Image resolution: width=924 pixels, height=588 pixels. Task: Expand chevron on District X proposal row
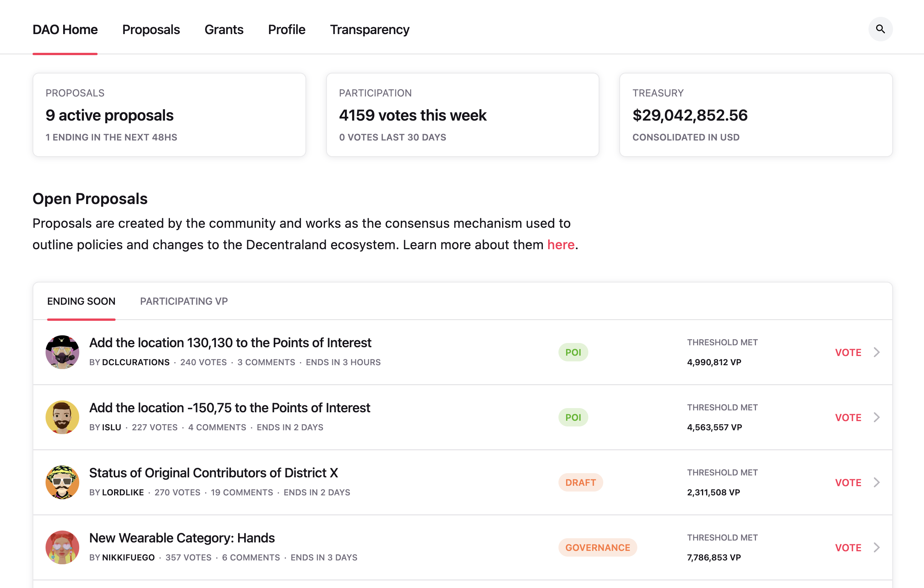pyautogui.click(x=877, y=482)
